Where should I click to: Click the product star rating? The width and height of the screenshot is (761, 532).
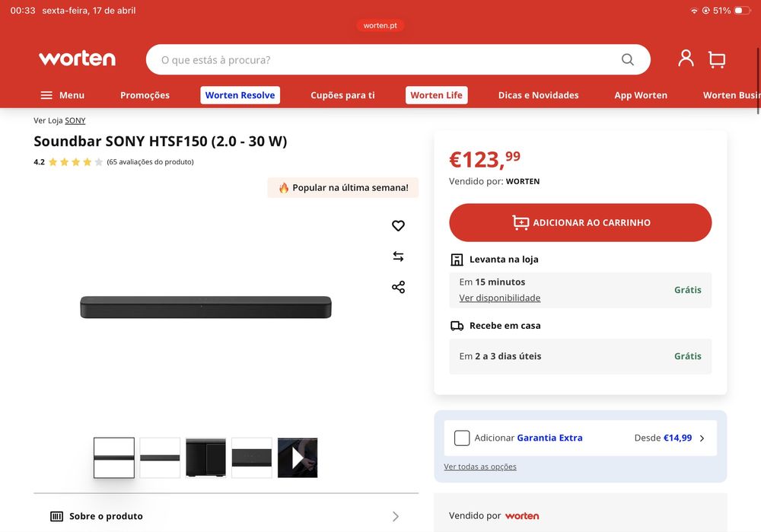coord(75,162)
